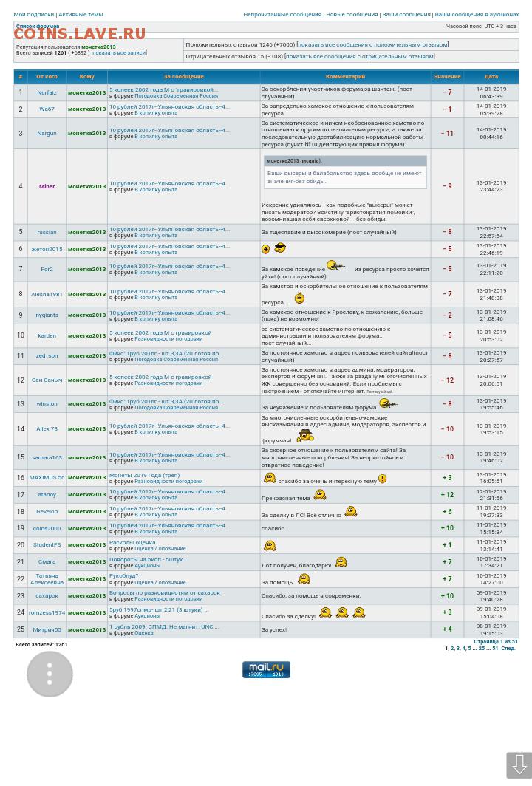Click 'Список форумов' breadcrumb

point(38,26)
